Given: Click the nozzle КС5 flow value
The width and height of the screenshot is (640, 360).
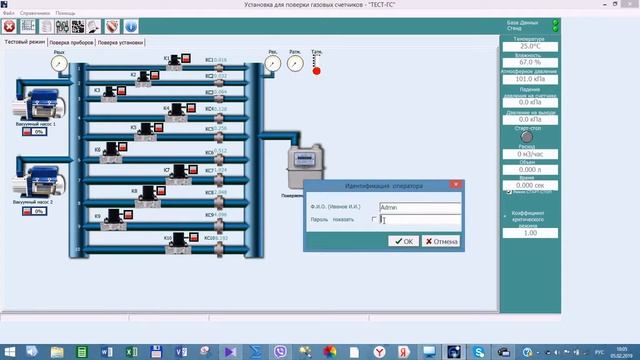Looking at the screenshot, I should coord(220,128).
